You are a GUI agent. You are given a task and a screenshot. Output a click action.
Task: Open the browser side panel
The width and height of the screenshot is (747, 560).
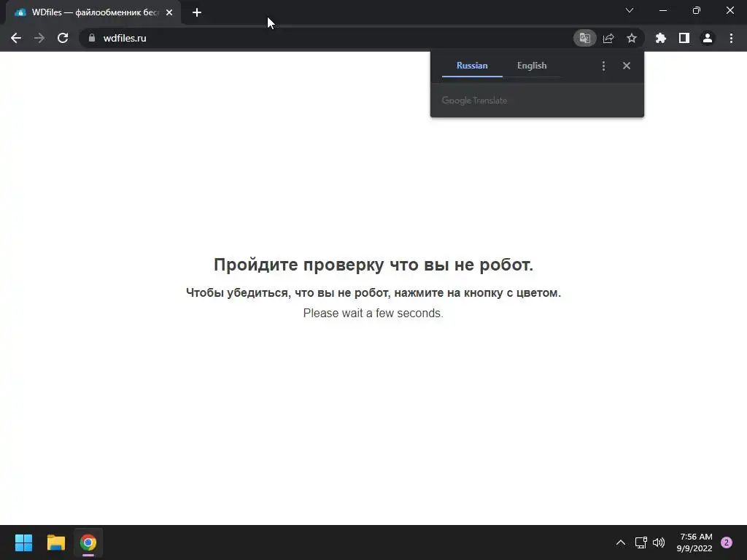point(684,38)
